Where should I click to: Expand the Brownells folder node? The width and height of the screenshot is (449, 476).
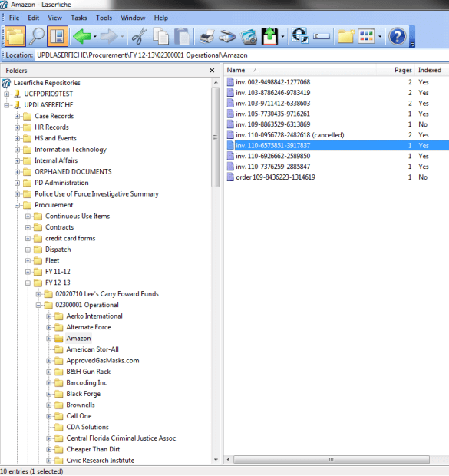click(x=49, y=405)
